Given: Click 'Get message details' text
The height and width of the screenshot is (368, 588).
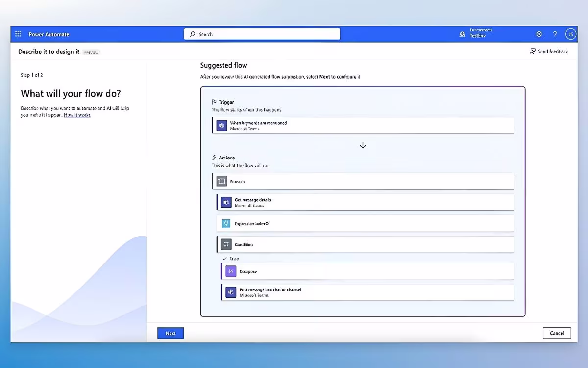Looking at the screenshot, I should pyautogui.click(x=253, y=200).
